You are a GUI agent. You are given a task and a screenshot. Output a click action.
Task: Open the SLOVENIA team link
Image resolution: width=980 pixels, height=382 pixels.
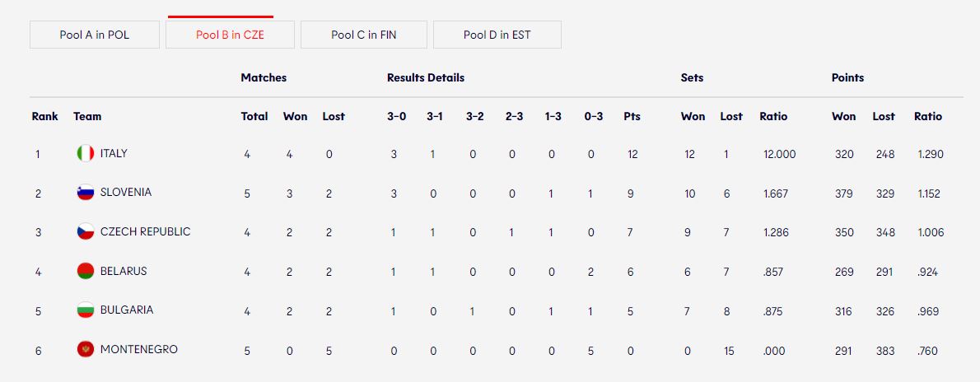coord(126,193)
